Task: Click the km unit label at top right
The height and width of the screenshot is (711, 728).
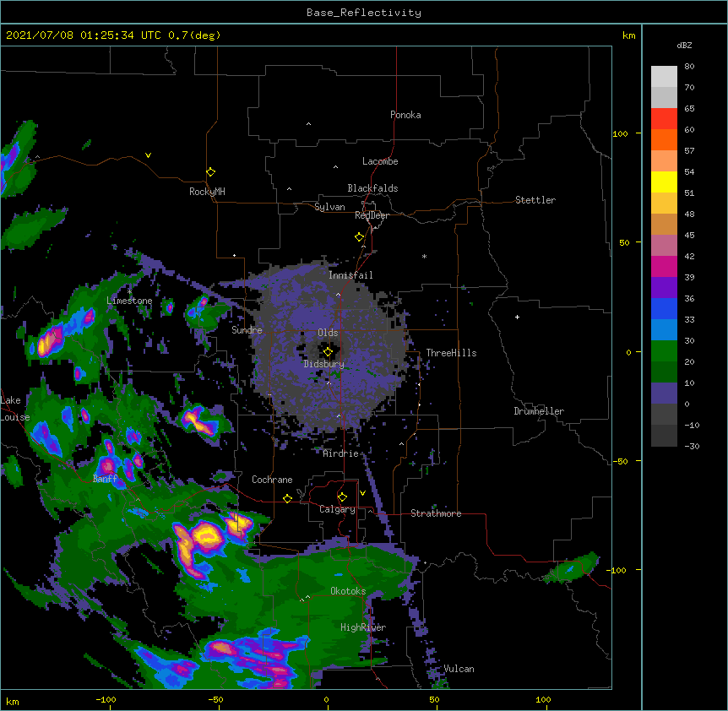Action: coord(628,35)
